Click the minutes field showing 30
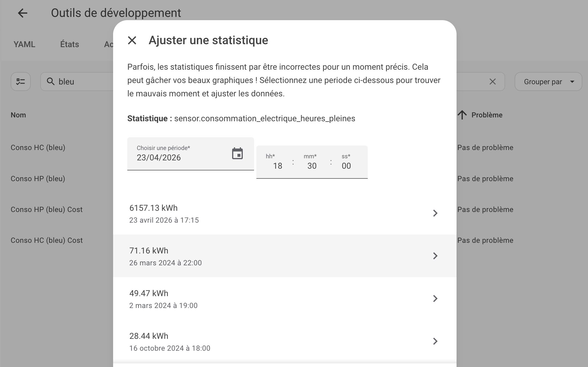 point(312,166)
